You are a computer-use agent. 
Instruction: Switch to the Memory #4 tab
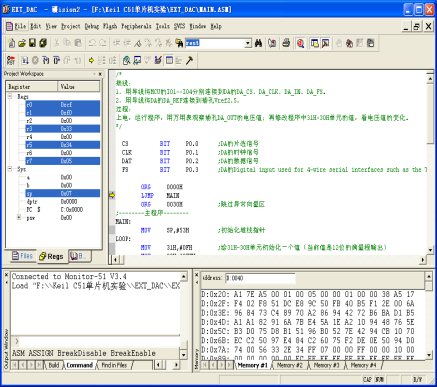tap(363, 365)
